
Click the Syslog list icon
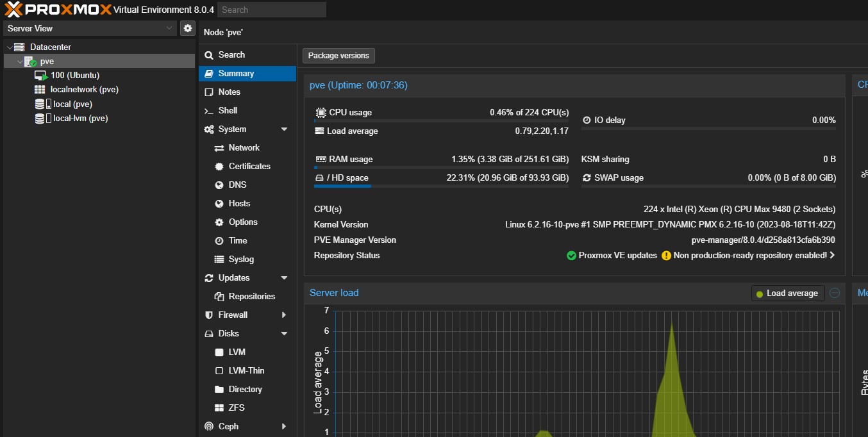(219, 260)
